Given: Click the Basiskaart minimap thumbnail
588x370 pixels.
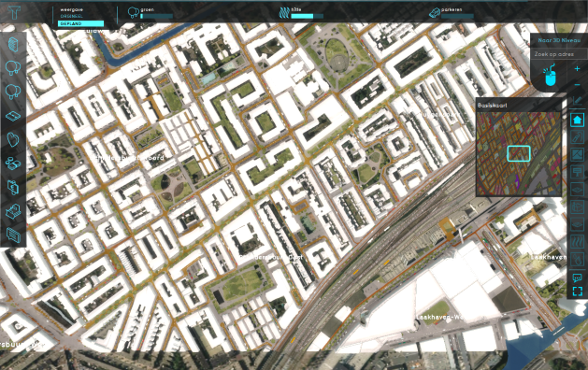Looking at the screenshot, I should (519, 153).
